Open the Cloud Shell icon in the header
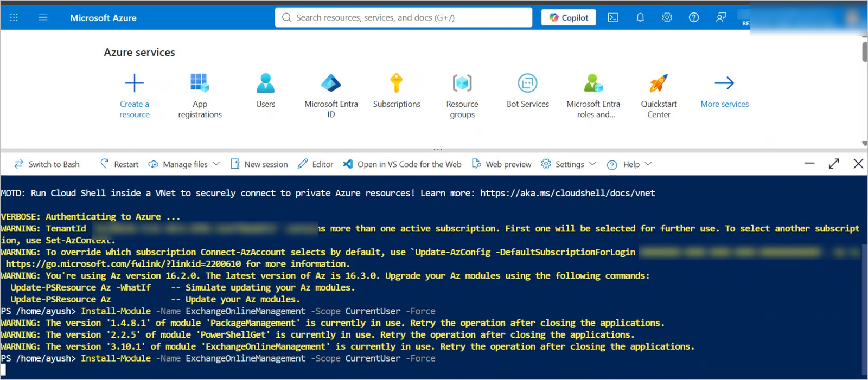 coord(613,17)
